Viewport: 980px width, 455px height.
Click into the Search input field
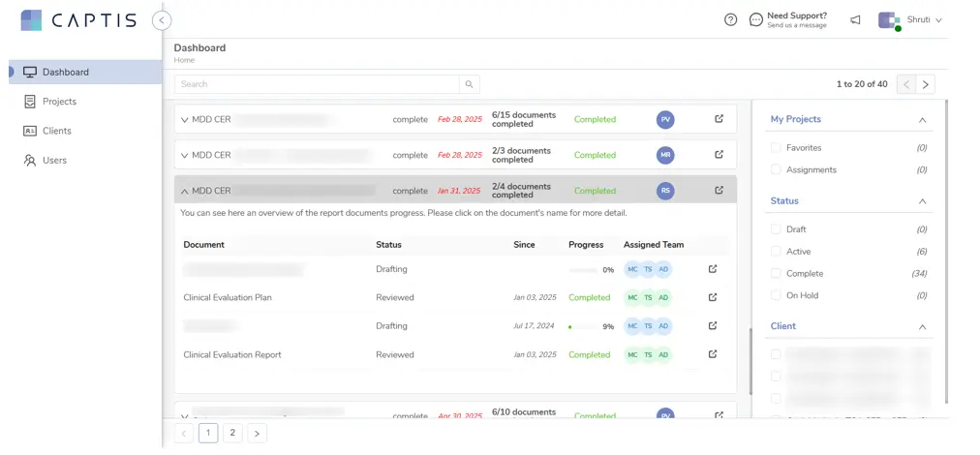coord(316,84)
